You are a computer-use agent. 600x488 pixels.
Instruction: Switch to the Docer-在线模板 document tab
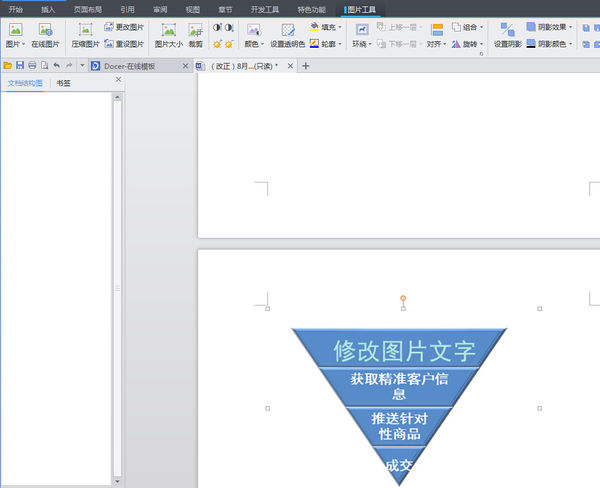tap(130, 66)
